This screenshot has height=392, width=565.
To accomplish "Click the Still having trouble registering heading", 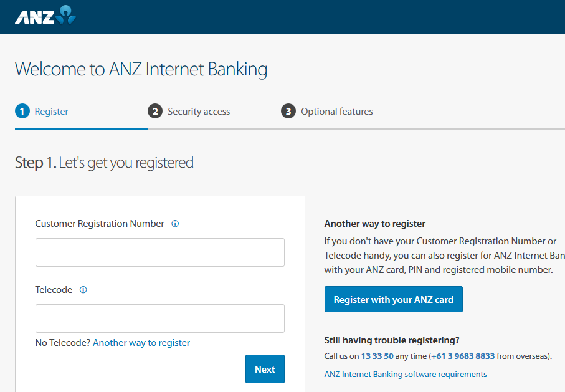I will tap(392, 340).
